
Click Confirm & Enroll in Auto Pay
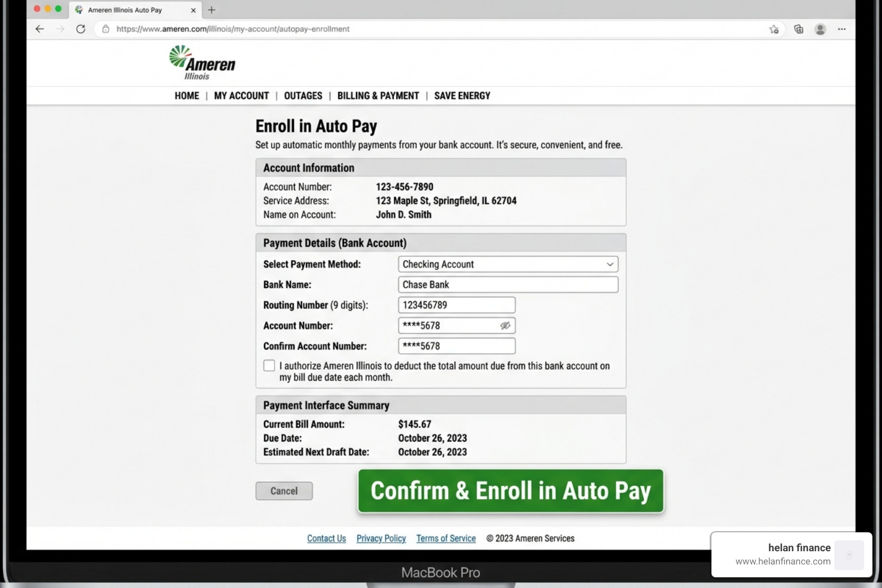click(510, 491)
